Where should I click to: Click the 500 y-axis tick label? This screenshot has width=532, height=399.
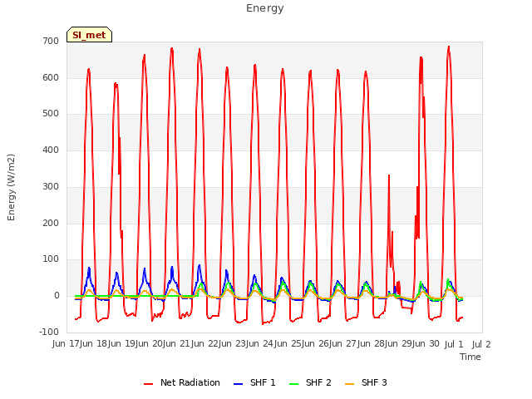(51, 114)
